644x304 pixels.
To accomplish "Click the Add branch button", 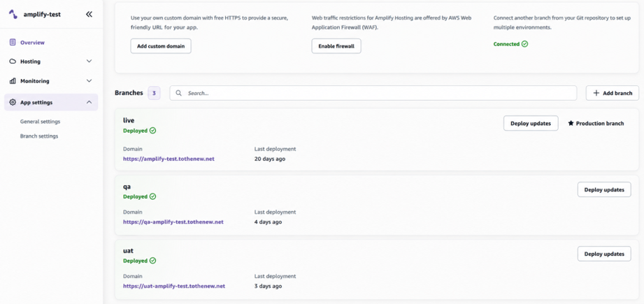I will pos(613,93).
